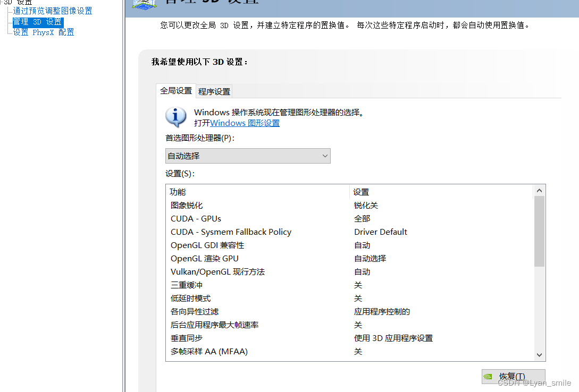Click the 全部 setting value
Viewport: 579px width, 392px height.
pos(362,219)
